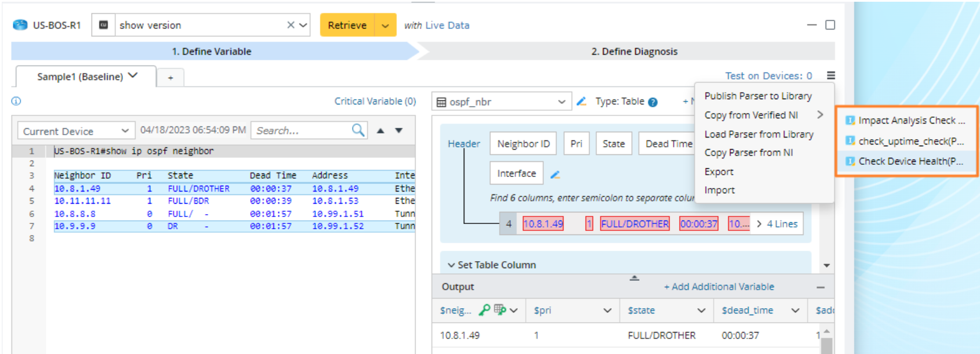Open the Current Device dropdown
The height and width of the screenshot is (354, 980).
[x=75, y=131]
